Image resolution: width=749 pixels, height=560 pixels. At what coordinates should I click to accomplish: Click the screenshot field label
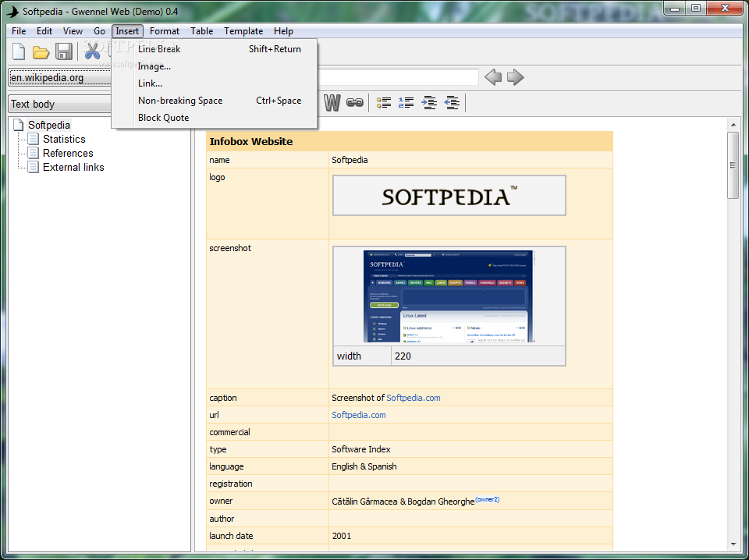click(x=230, y=248)
